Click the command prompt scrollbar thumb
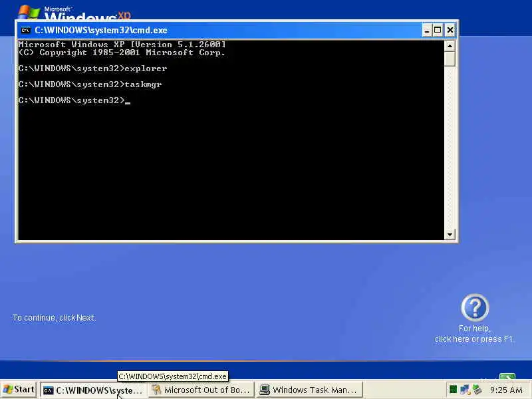This screenshot has width=532, height=399. click(x=450, y=59)
